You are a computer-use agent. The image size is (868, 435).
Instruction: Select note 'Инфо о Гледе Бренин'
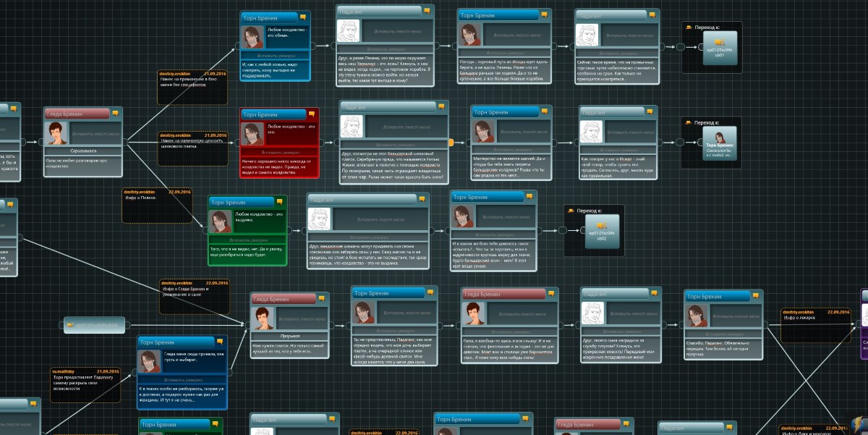pos(194,297)
